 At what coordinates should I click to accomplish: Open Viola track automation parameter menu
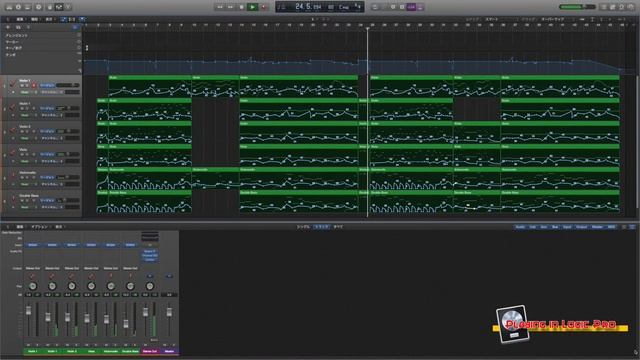pos(51,161)
